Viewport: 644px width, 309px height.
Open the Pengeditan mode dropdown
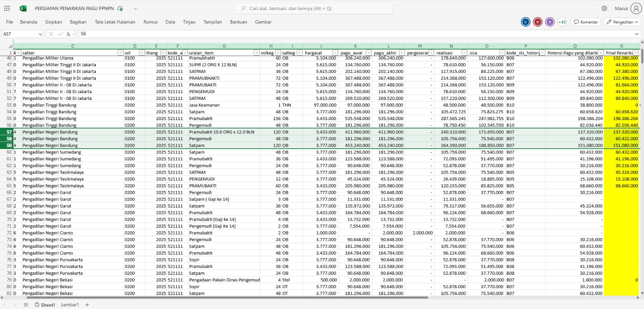pos(622,22)
